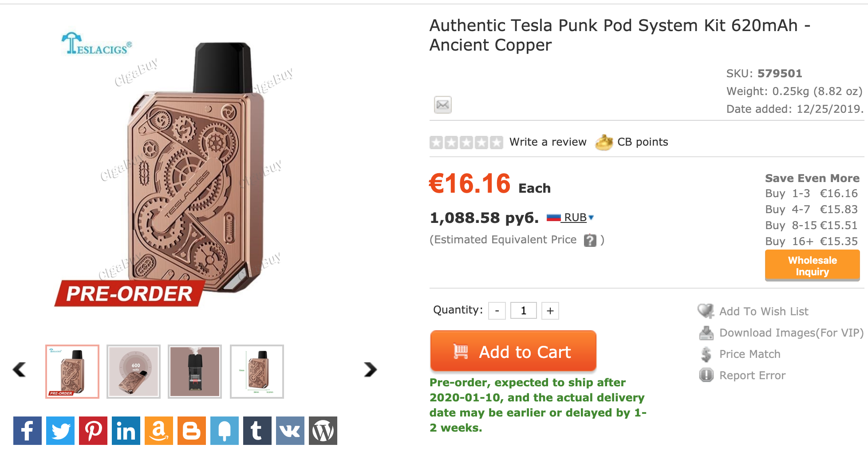Screen dimensions: 868x460
Task: Select the 600mAh battery thumbnail
Action: 134,372
